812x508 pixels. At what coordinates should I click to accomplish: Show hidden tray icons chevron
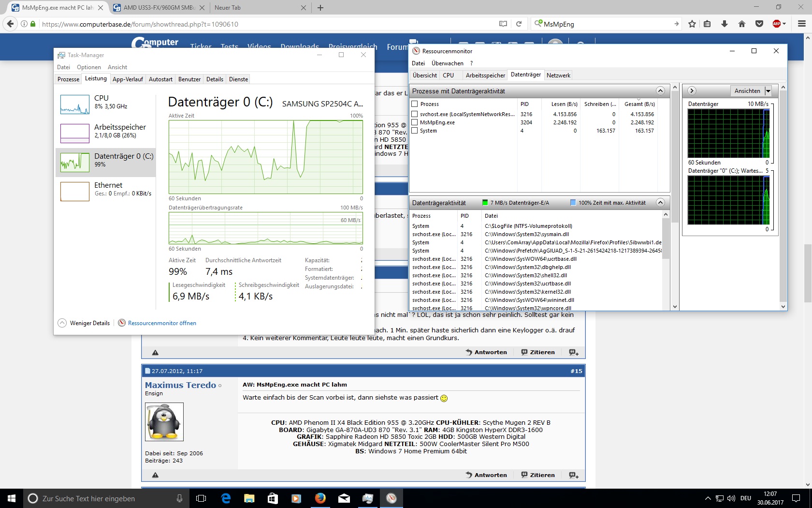[708, 498]
